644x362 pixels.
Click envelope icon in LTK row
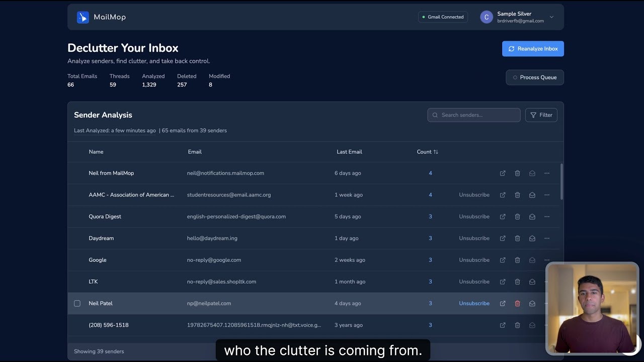click(x=532, y=282)
